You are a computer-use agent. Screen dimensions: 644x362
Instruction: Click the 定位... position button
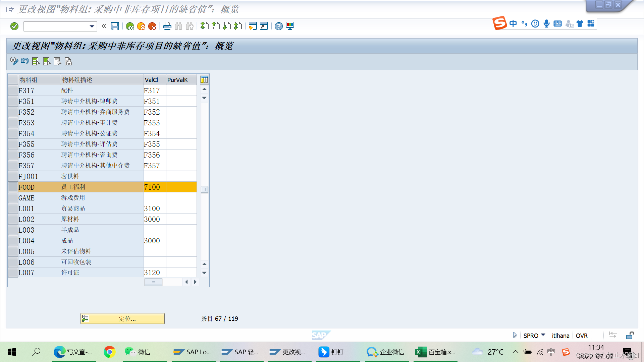123,318
